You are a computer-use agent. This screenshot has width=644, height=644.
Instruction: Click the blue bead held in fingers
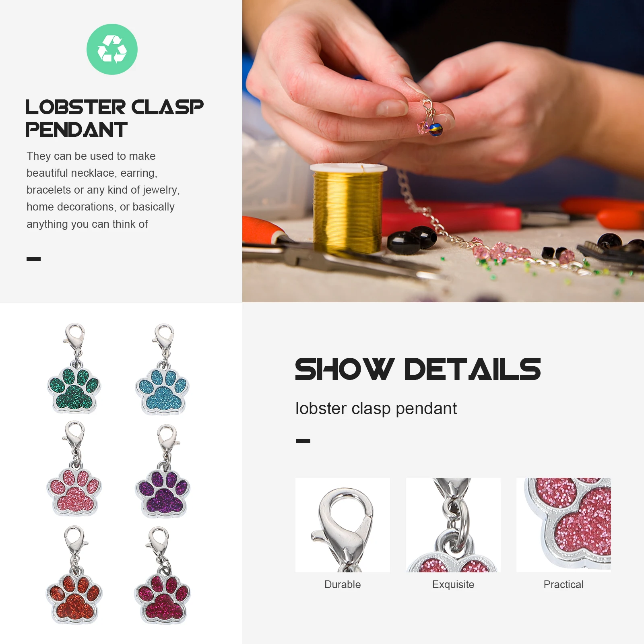tap(436, 130)
